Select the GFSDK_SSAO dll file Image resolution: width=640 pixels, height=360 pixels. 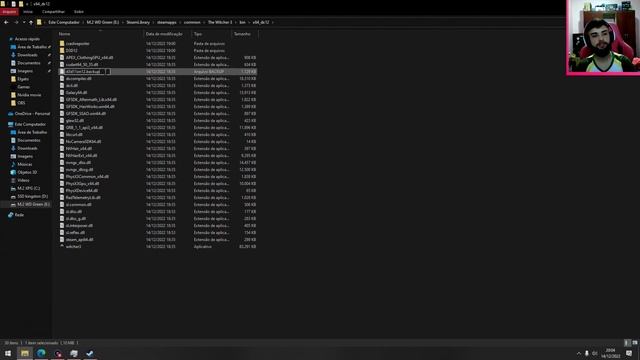point(86,113)
